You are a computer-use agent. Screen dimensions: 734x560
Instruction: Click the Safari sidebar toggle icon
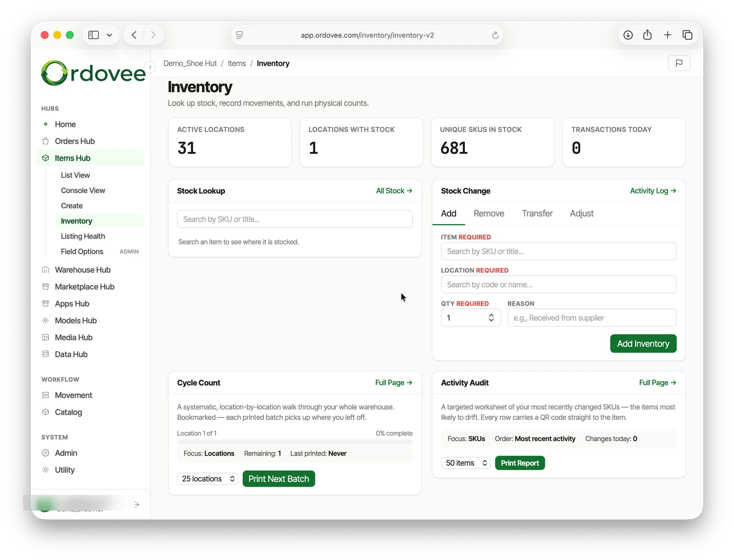(93, 35)
